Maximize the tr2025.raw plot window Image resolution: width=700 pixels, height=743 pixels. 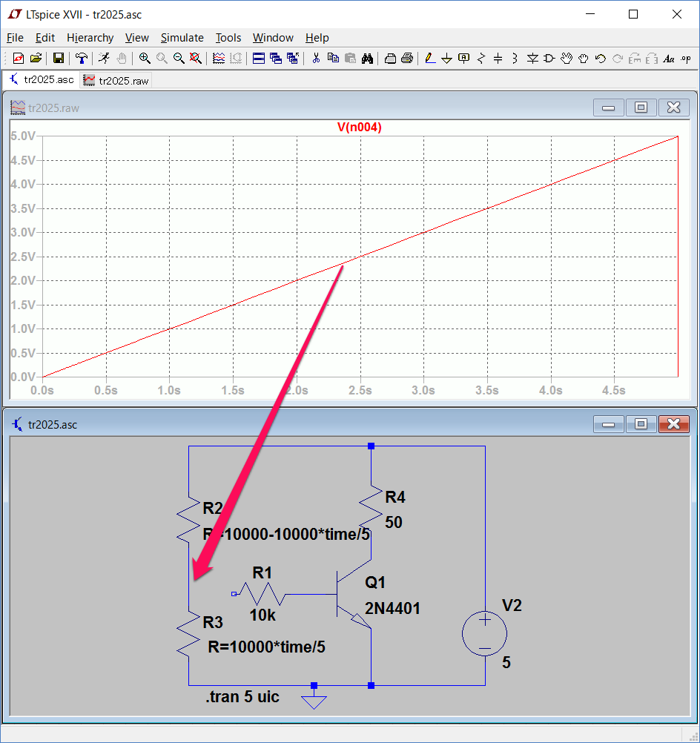641,108
